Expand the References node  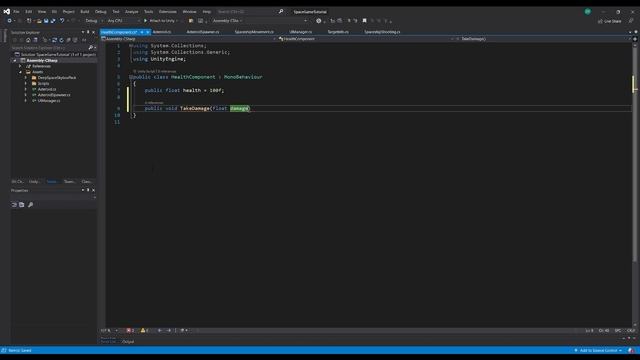tap(20, 66)
